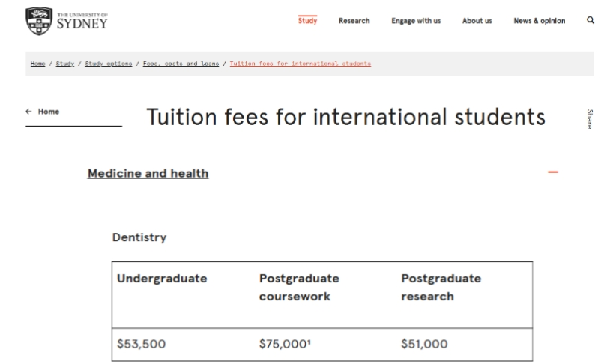This screenshot has height=364, width=610.
Task: Open the search magnifier icon
Action: [x=591, y=20]
